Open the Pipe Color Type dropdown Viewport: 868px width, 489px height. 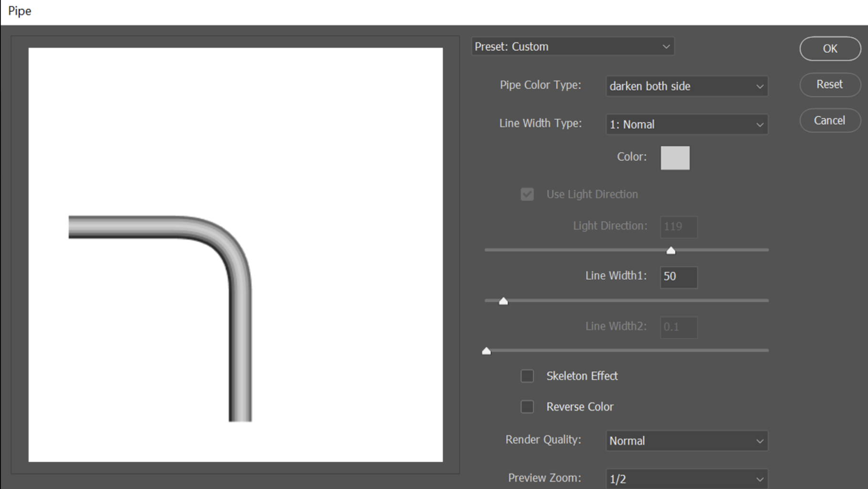[x=687, y=86]
